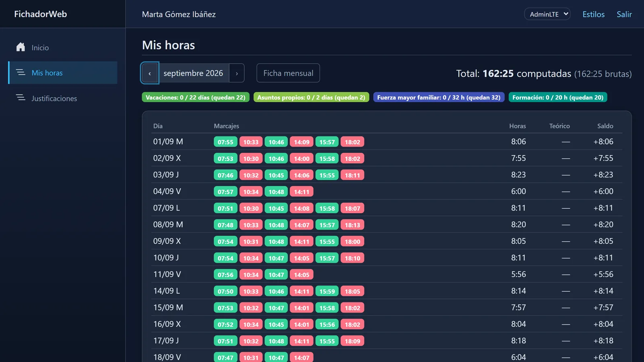Click the Fuerza mayor familiar badge
644x362 pixels.
pyautogui.click(x=439, y=97)
